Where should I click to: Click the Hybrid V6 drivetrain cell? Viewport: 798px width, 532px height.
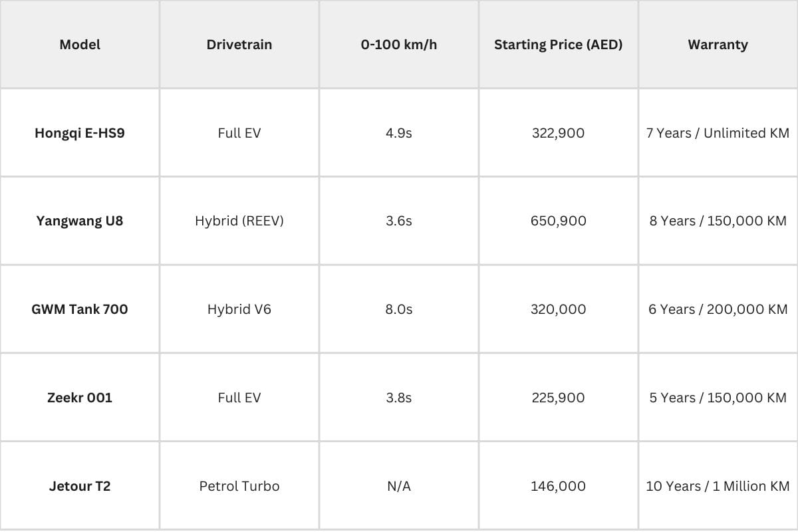tap(239, 309)
